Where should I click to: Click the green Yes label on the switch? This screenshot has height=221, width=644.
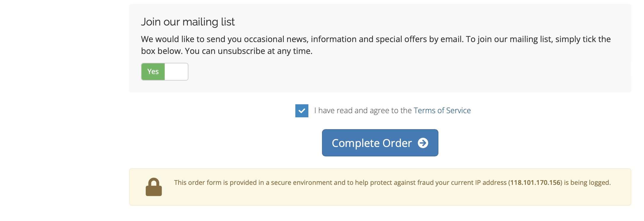point(153,72)
